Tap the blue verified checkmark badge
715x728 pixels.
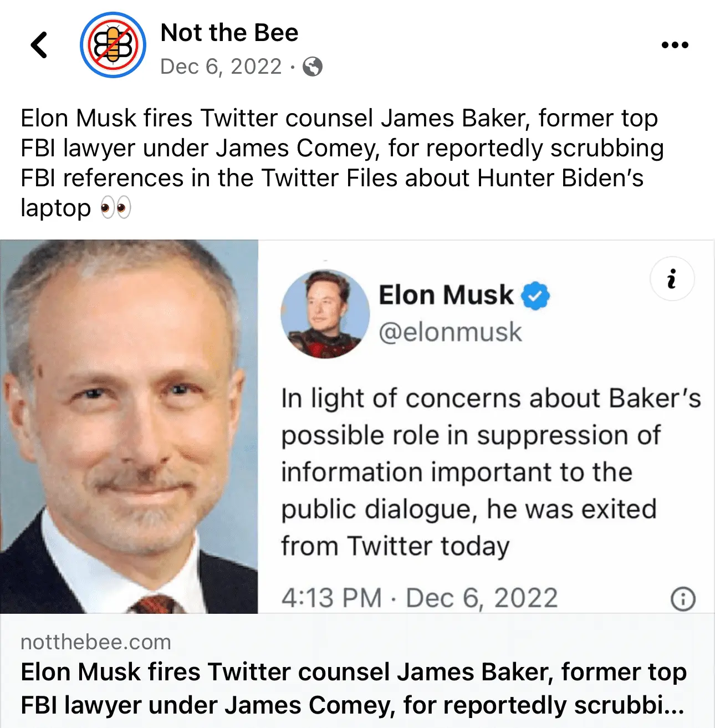[535, 296]
